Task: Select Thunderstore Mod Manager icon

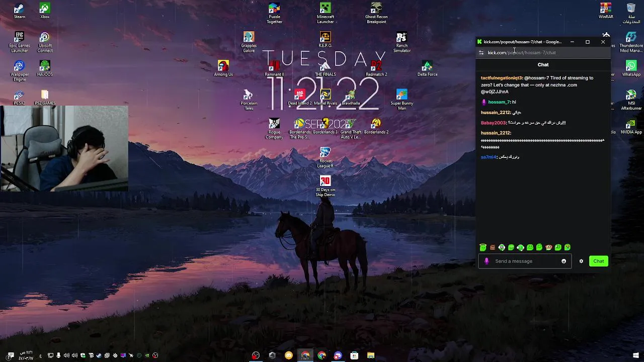Action: point(631,42)
